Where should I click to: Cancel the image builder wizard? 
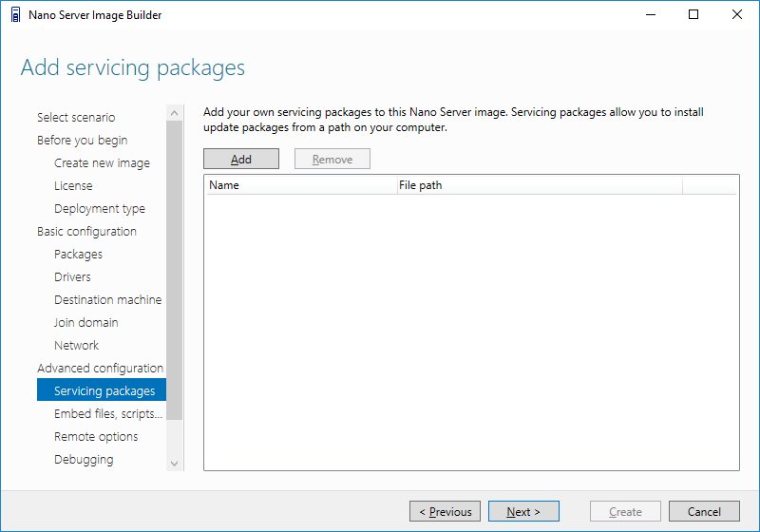point(704,511)
